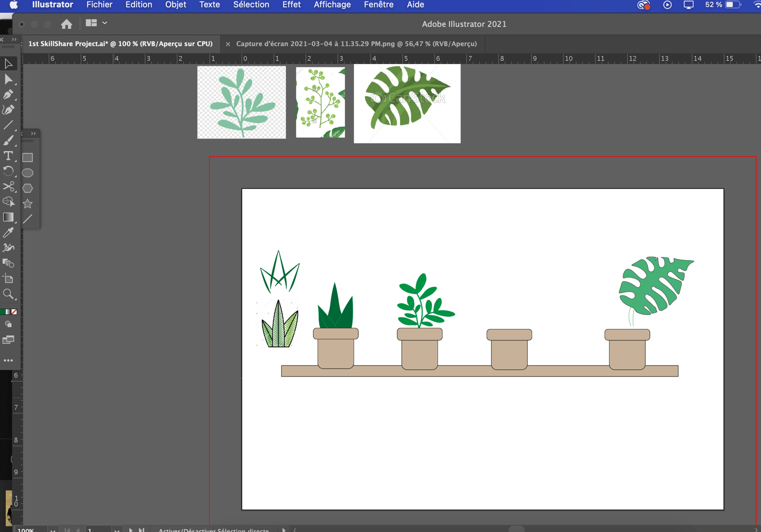This screenshot has width=761, height=532.
Task: Set paint to Gradient mode swatch
Action: point(8,312)
